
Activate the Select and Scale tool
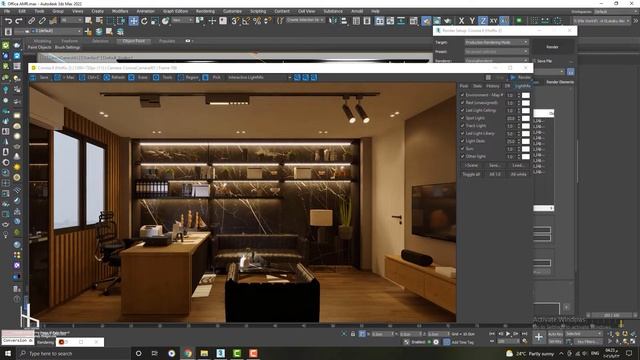pyautogui.click(x=155, y=21)
